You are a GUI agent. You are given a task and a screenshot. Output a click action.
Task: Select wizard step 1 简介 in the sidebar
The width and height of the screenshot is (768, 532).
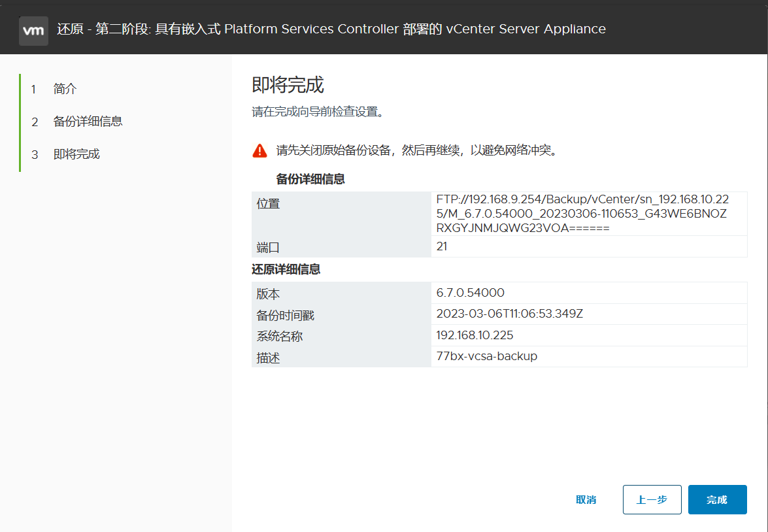click(65, 89)
